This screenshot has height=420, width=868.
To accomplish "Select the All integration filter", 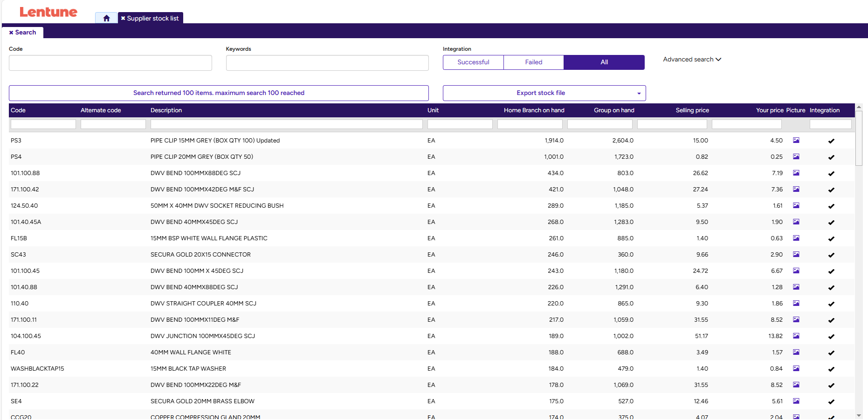I will point(604,62).
